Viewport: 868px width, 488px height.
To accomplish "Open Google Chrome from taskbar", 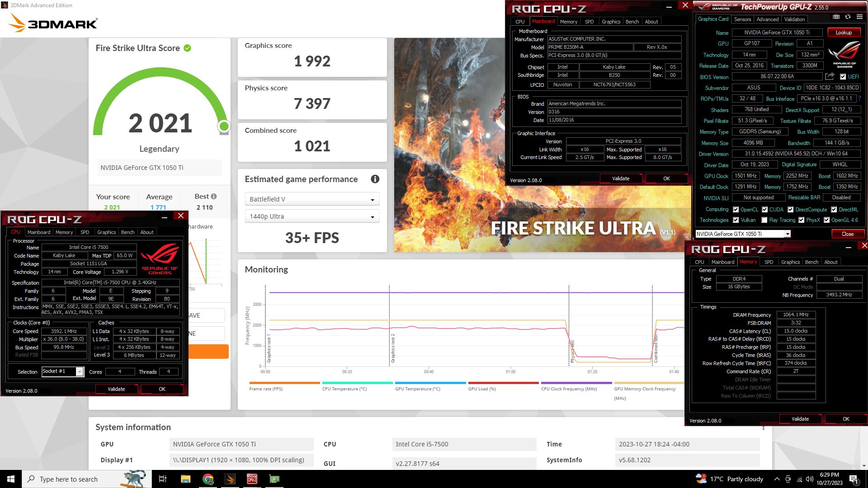I will tap(208, 479).
